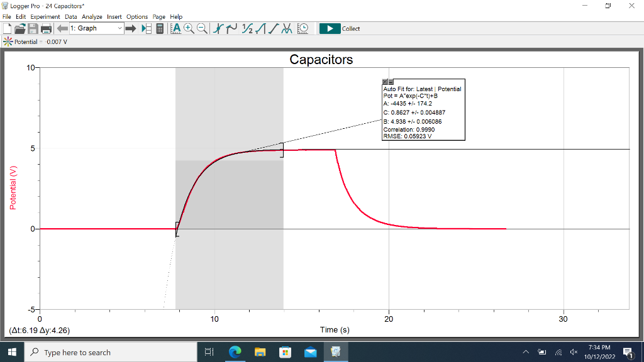The image size is (644, 362).
Task: Select the Examine tool
Action: click(x=218, y=28)
